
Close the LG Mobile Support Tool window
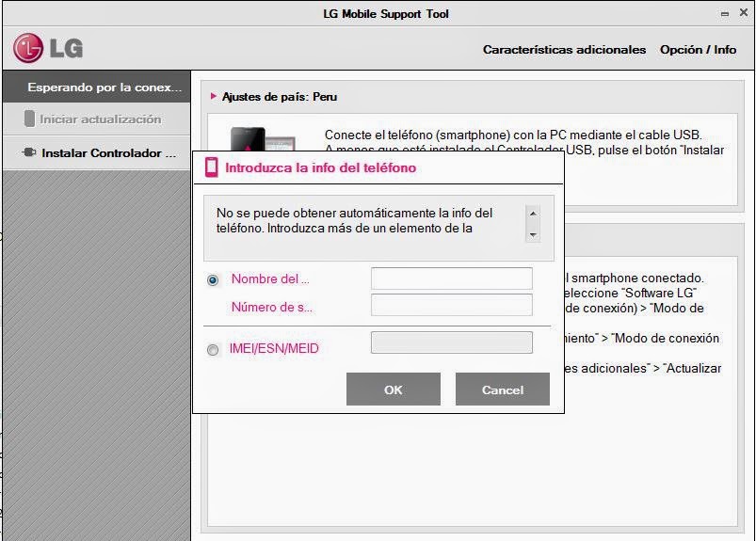coord(744,13)
